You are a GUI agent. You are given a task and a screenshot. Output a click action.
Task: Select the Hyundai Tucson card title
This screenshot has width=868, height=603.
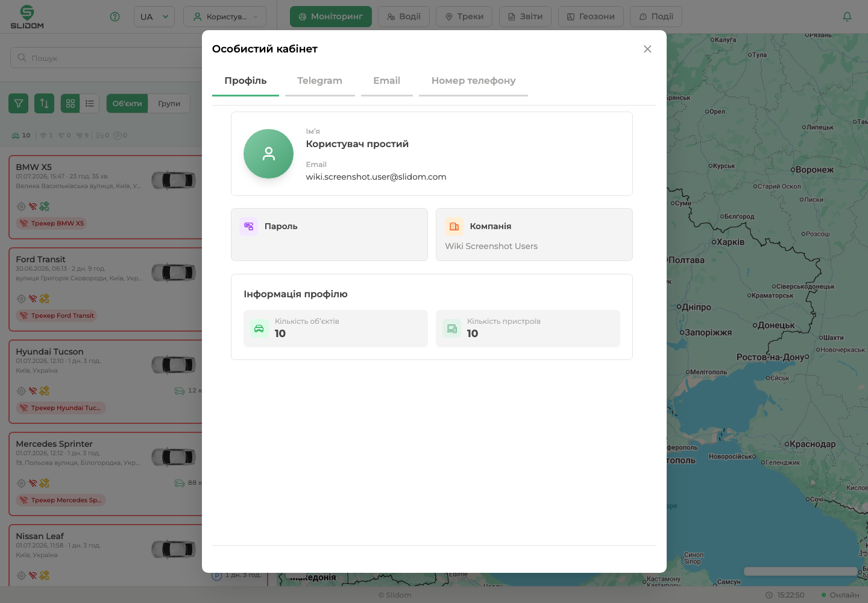tap(49, 352)
